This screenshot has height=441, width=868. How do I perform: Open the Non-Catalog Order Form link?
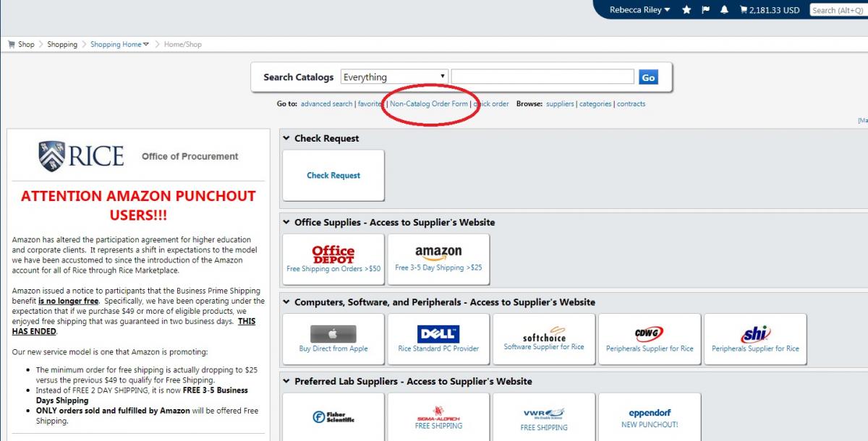[x=429, y=103]
